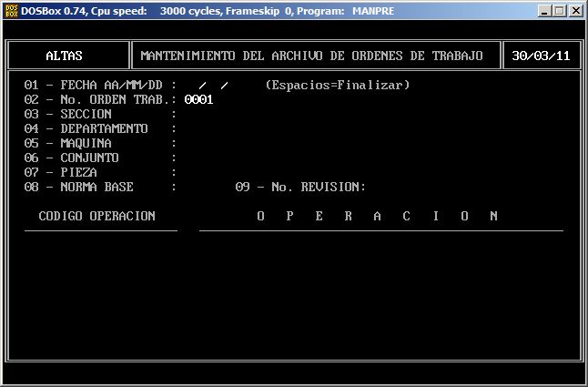Maximize the DOSBox window
Screen dimensions: 588x387
pyautogui.click(x=559, y=11)
